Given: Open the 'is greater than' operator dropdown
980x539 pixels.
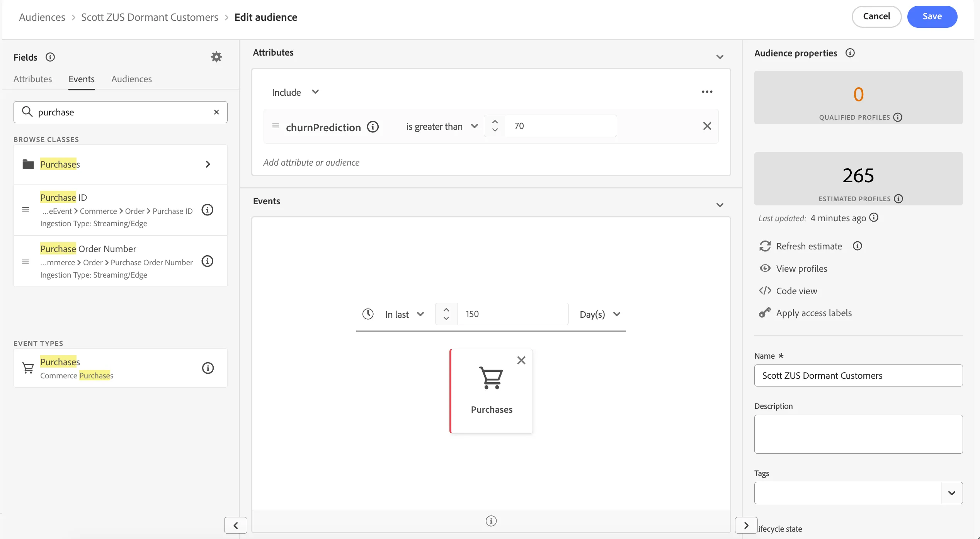Looking at the screenshot, I should point(442,126).
